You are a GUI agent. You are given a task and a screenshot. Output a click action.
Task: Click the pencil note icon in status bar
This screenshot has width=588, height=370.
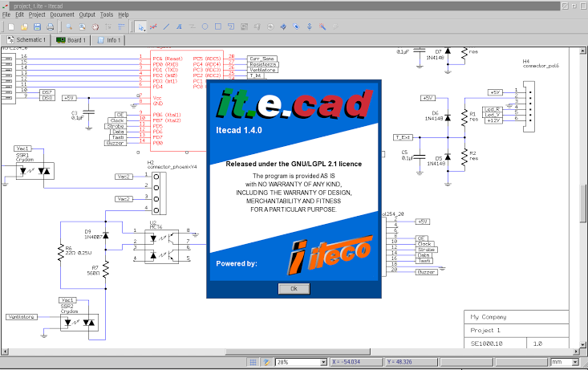point(266,362)
